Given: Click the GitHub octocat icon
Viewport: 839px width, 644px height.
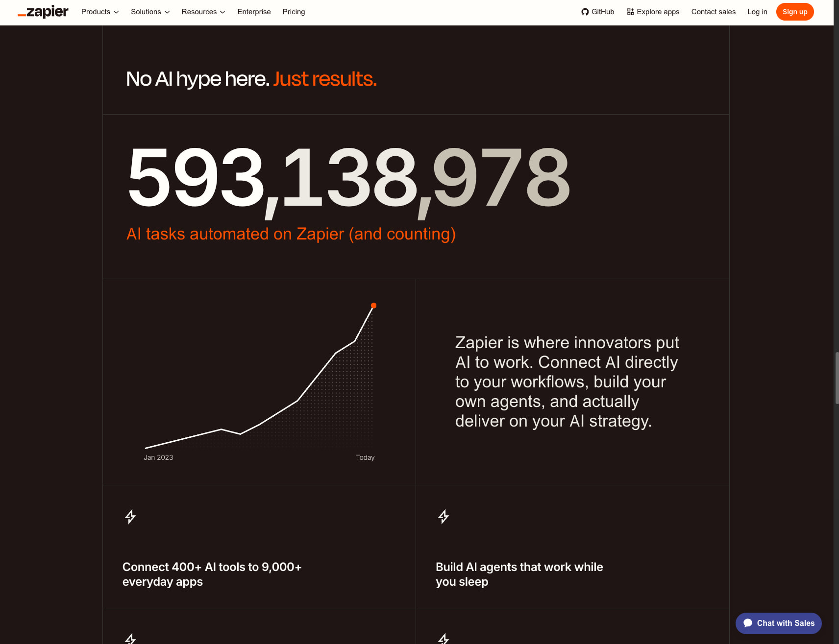Looking at the screenshot, I should (585, 12).
